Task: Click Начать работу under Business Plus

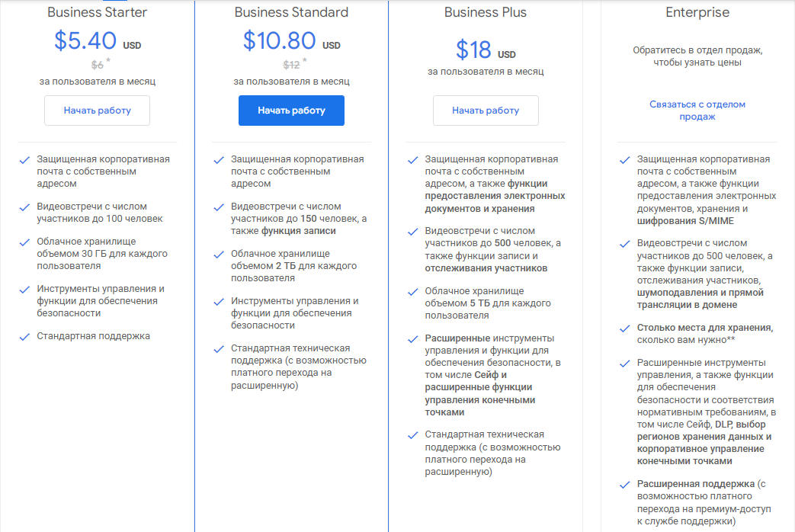Action: coord(486,110)
